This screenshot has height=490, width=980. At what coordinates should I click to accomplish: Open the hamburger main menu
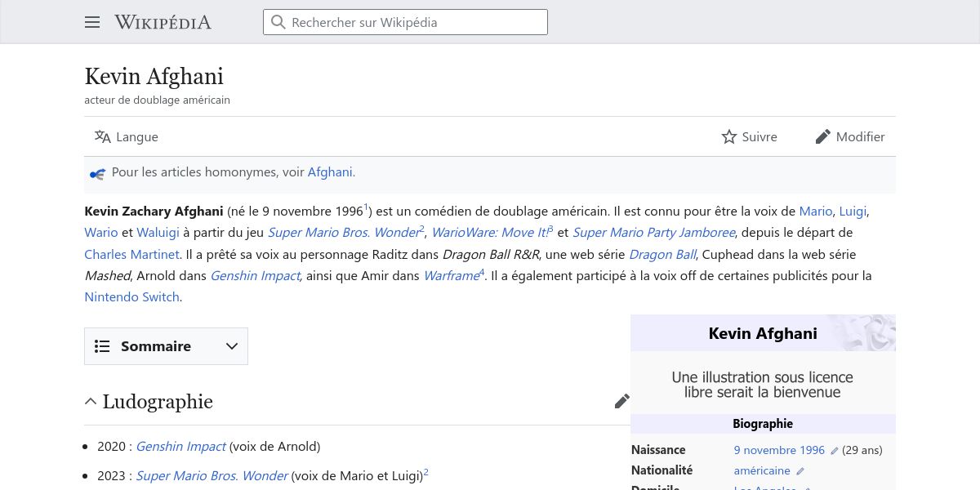coord(92,22)
